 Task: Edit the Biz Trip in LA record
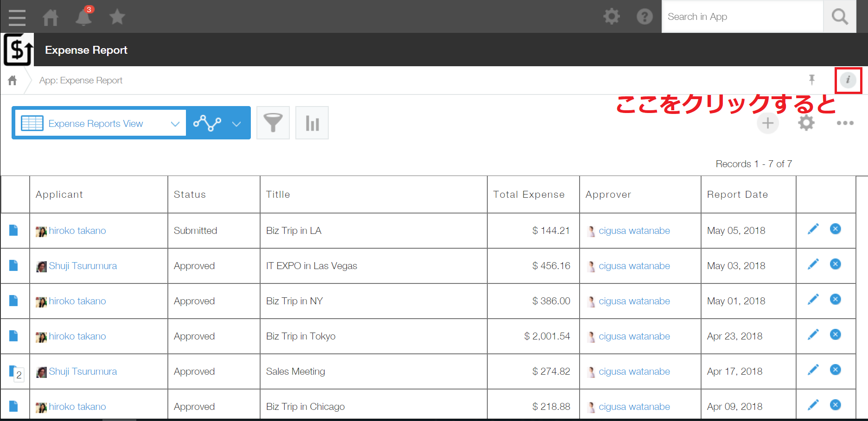[813, 229]
